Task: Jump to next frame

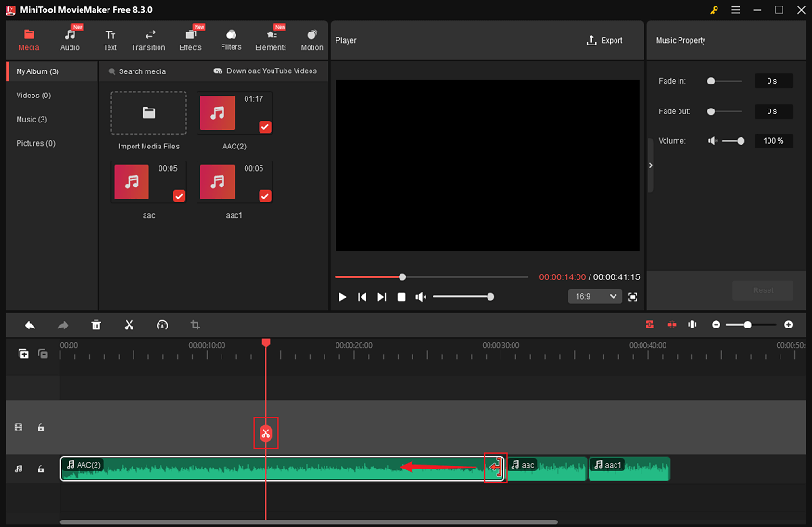Action: tap(382, 297)
